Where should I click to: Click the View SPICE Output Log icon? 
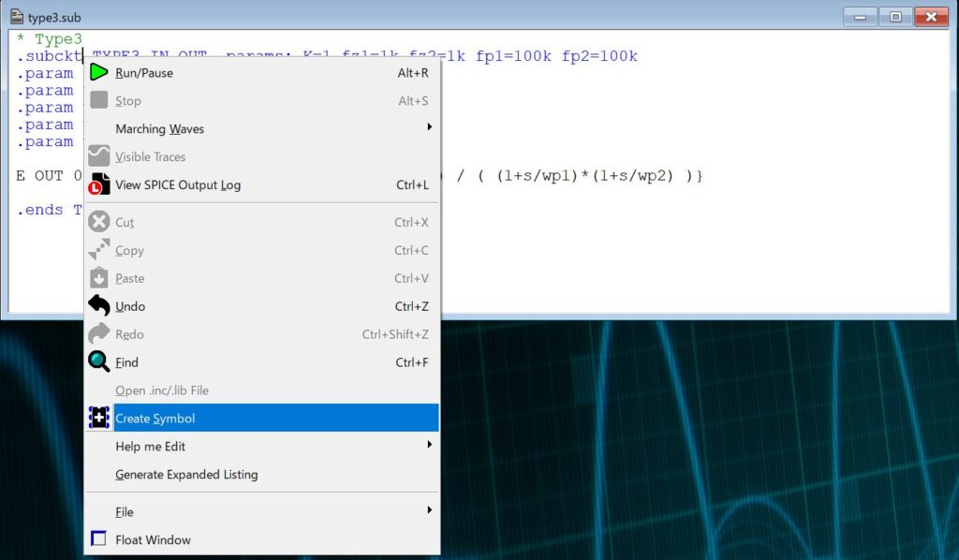(x=99, y=184)
